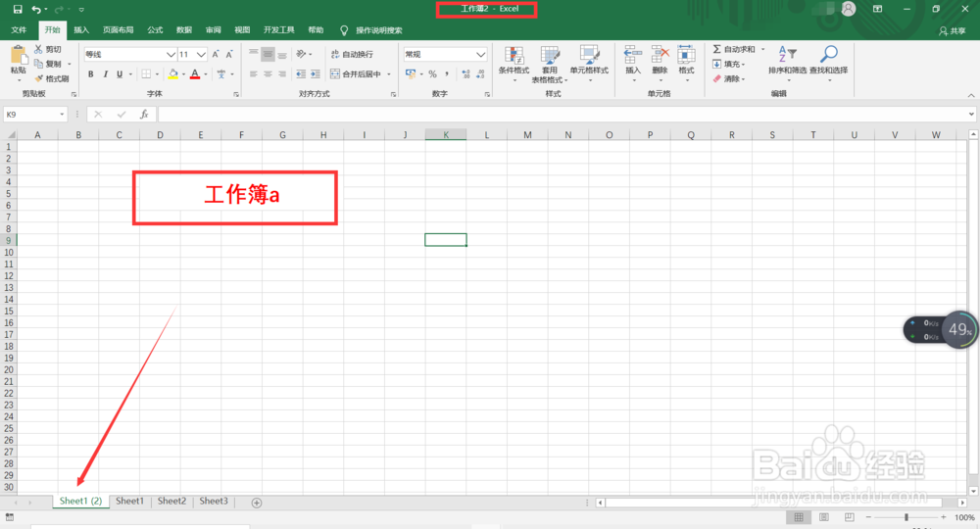Switch to Page Layout (页面布局) tab
The image size is (980, 529).
tap(119, 30)
